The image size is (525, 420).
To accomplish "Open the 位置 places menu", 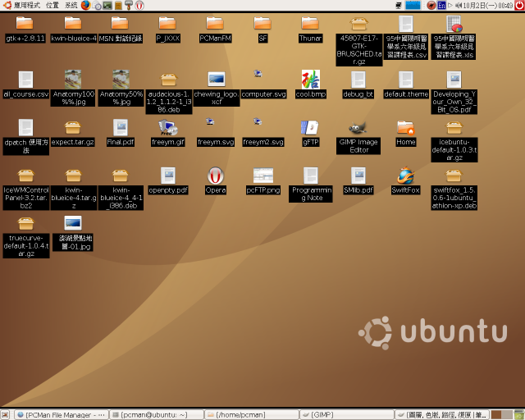I will click(52, 6).
